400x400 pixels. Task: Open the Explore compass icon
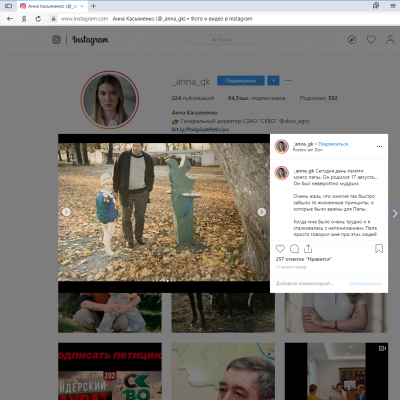(x=352, y=40)
